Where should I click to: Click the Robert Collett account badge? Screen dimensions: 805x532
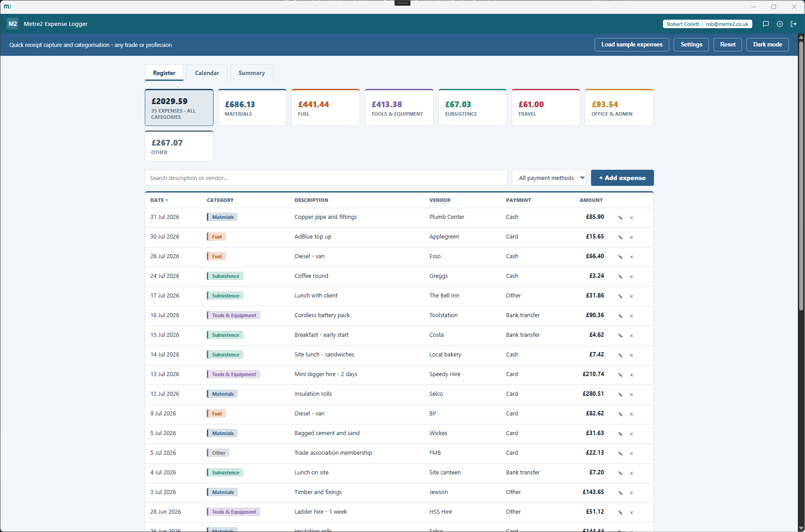point(708,24)
